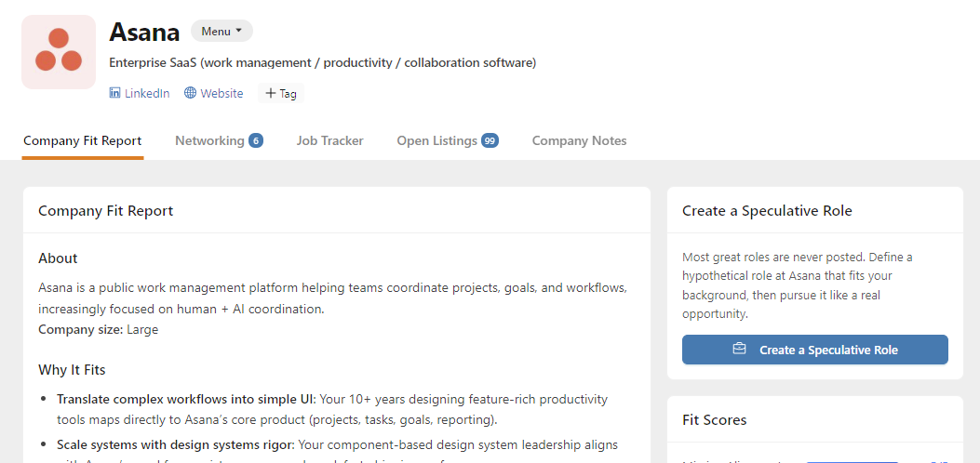The image size is (980, 463).
Task: Click 'Scale systems with design systems rigor' bullet
Action: [338, 453]
